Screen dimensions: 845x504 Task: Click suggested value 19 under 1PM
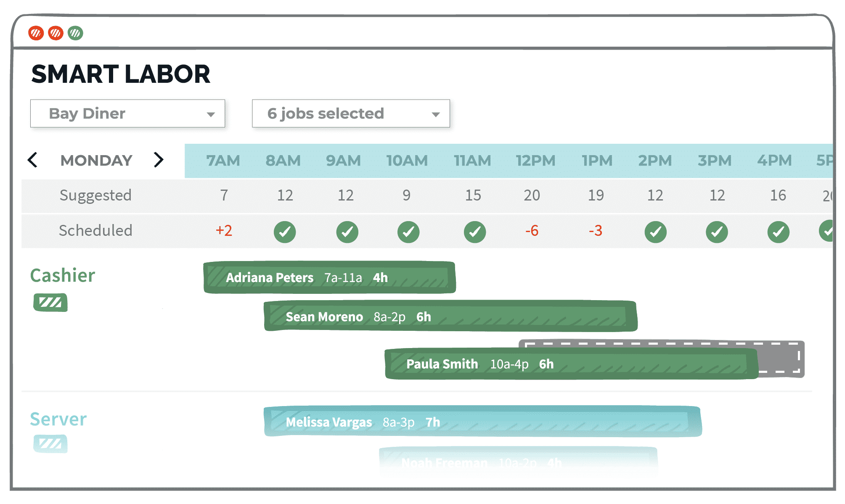pyautogui.click(x=596, y=195)
